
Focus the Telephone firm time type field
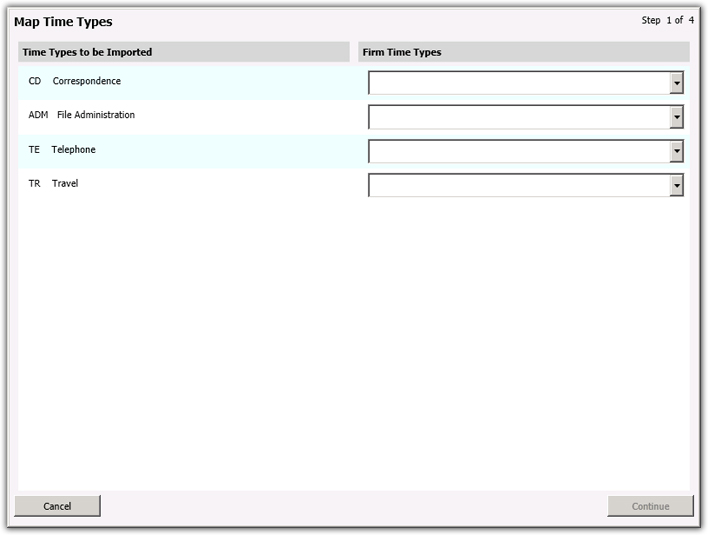pyautogui.click(x=519, y=152)
